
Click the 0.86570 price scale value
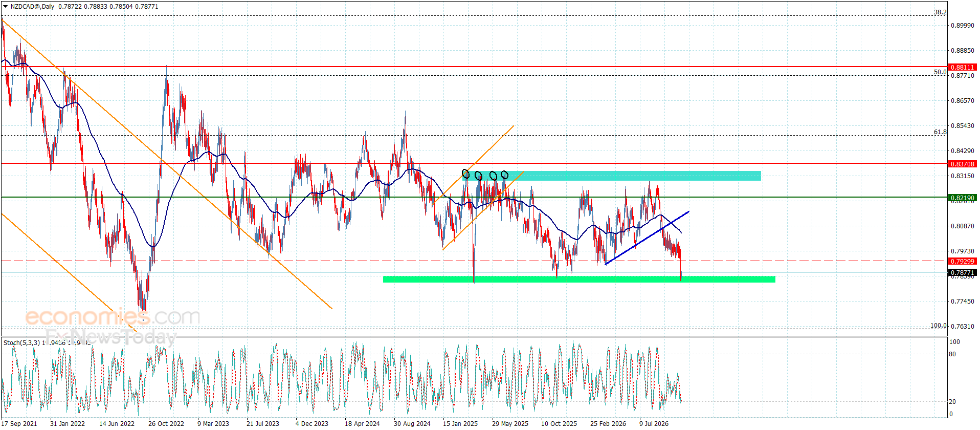[x=962, y=101]
